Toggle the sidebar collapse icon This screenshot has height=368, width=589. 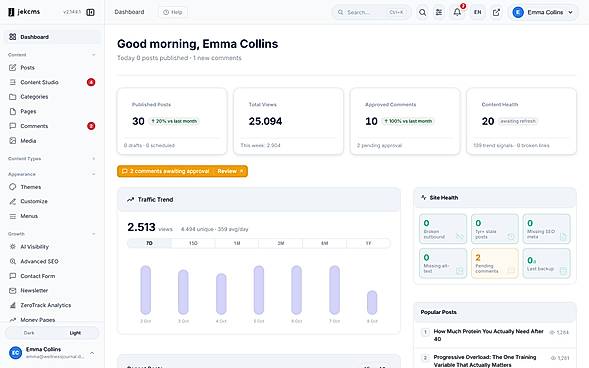click(x=90, y=12)
